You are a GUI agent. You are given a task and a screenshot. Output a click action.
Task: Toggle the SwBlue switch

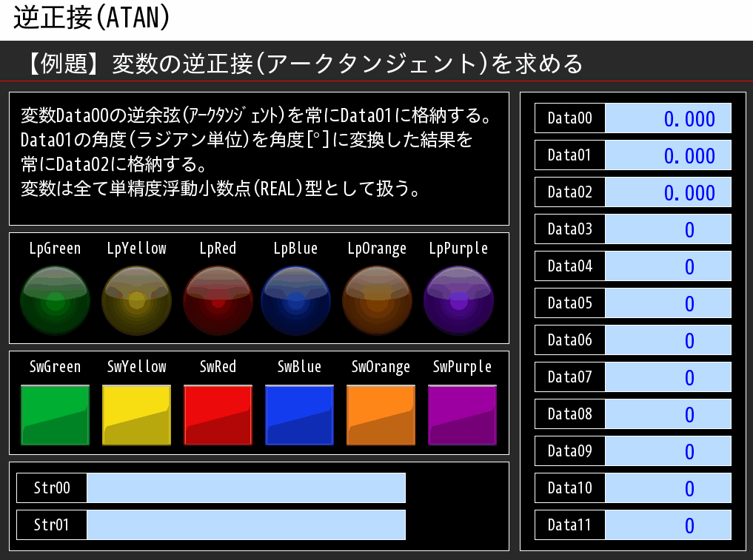click(299, 415)
